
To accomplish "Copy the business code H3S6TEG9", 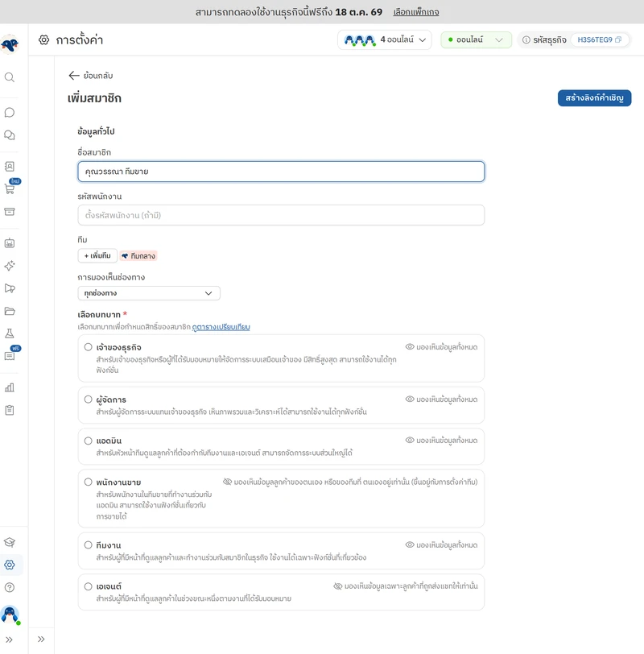I will [x=618, y=39].
